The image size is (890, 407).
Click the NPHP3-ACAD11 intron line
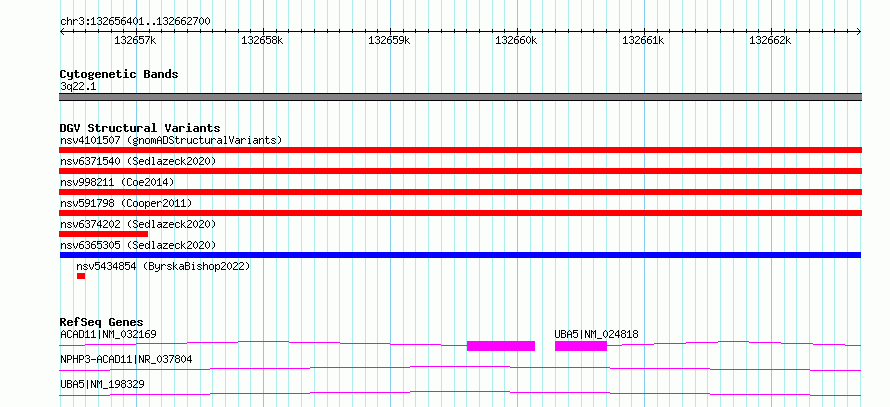(460, 368)
